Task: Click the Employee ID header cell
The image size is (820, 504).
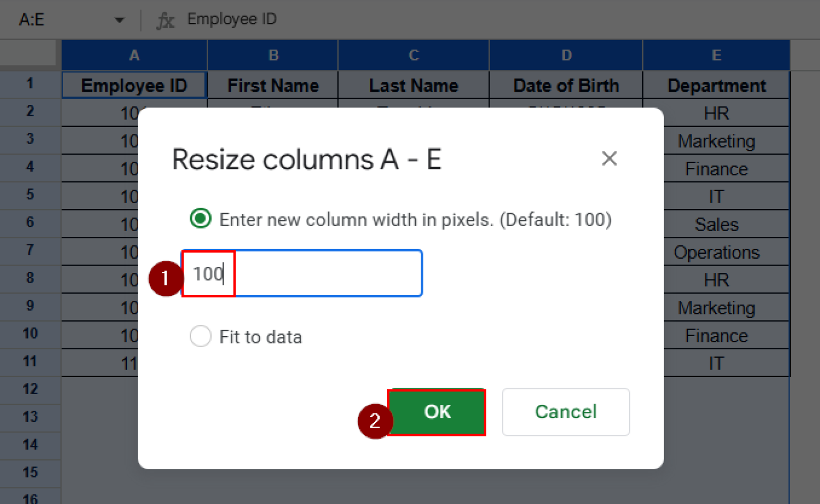Action: point(134,85)
